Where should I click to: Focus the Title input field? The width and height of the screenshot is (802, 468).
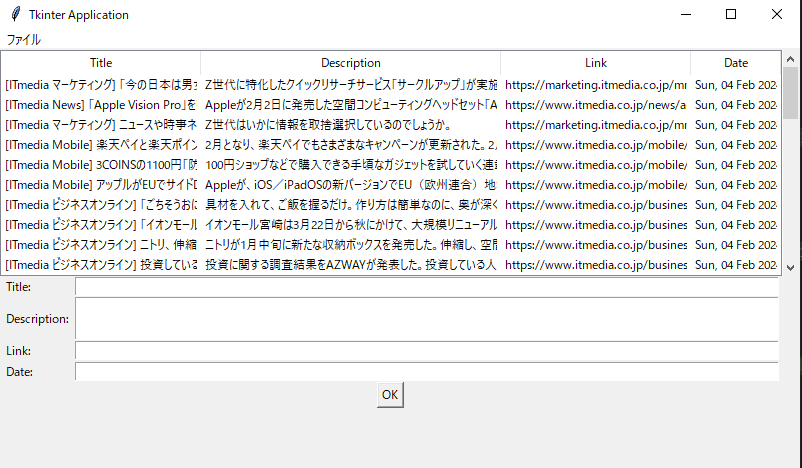(x=426, y=288)
